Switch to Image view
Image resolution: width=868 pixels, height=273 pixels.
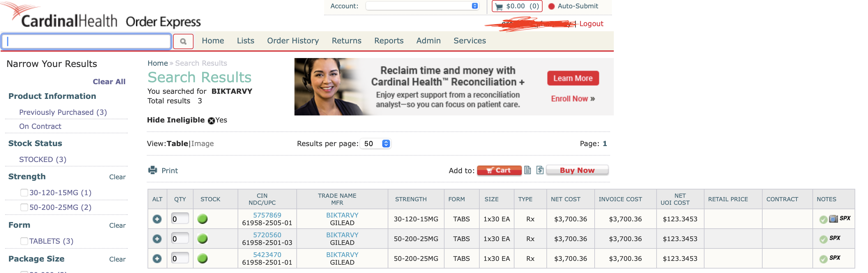[202, 144]
